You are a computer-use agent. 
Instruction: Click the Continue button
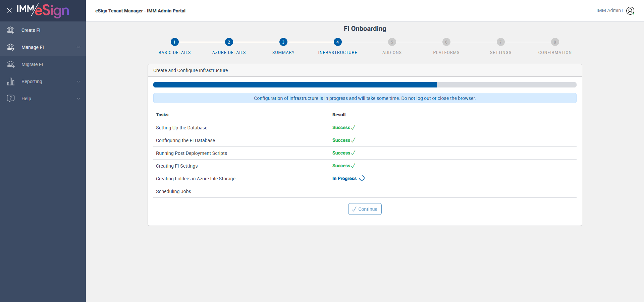[x=365, y=209]
